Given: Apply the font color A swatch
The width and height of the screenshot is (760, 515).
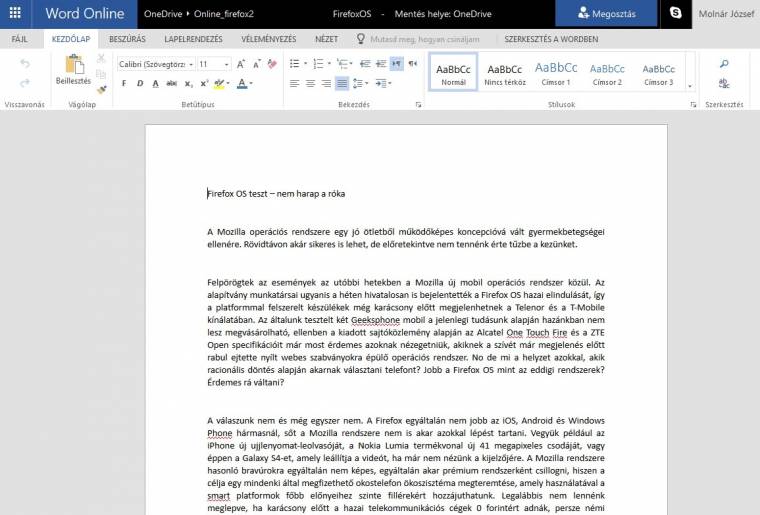Looking at the screenshot, I should tap(242, 83).
